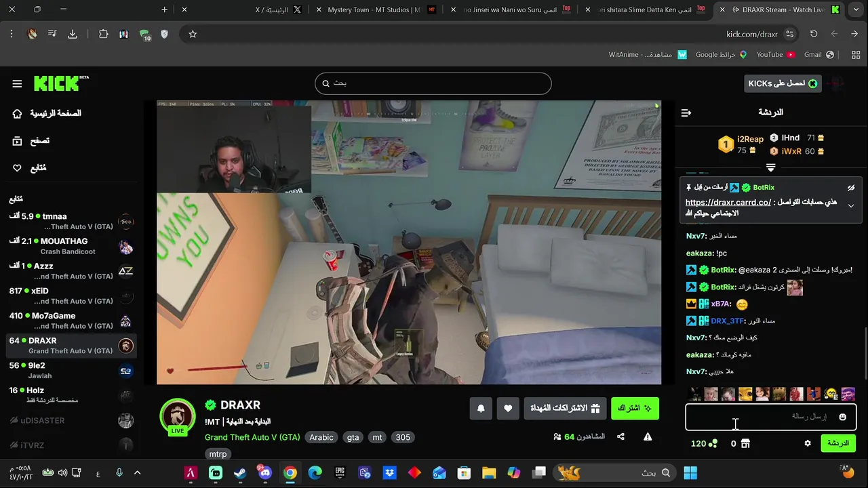
Task: Click the green chat (الدردشة) send button
Action: 838,443
